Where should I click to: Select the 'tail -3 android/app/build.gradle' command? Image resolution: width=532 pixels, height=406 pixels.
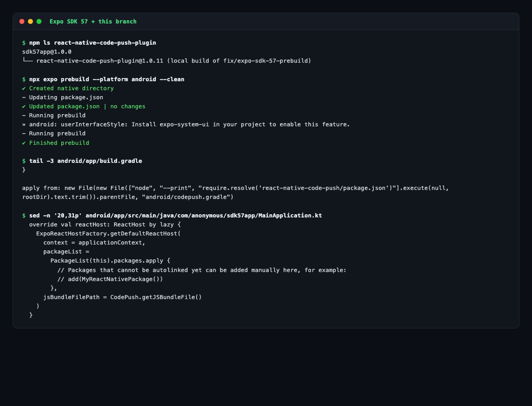coord(86,161)
